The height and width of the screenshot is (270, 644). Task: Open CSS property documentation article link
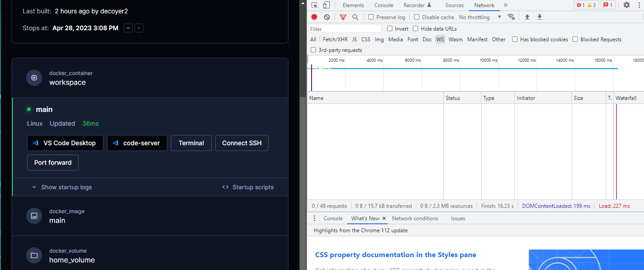pos(395,255)
